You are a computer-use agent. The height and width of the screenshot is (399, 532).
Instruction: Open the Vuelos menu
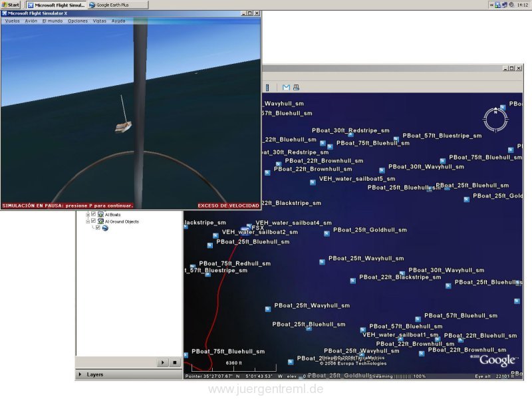(x=12, y=21)
